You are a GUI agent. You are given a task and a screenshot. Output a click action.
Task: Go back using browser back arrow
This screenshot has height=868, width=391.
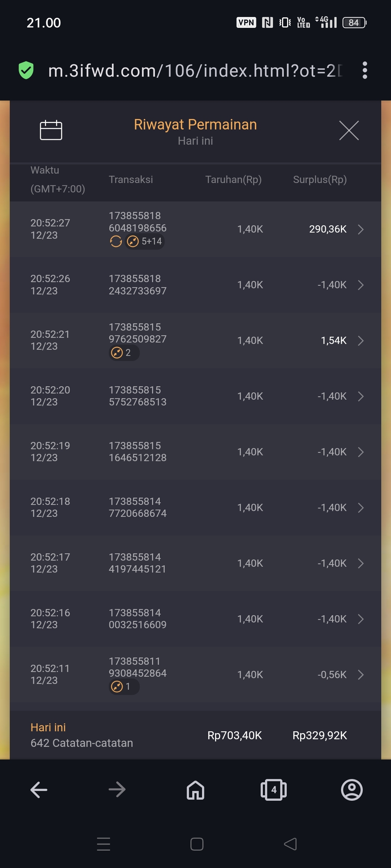tap(39, 790)
